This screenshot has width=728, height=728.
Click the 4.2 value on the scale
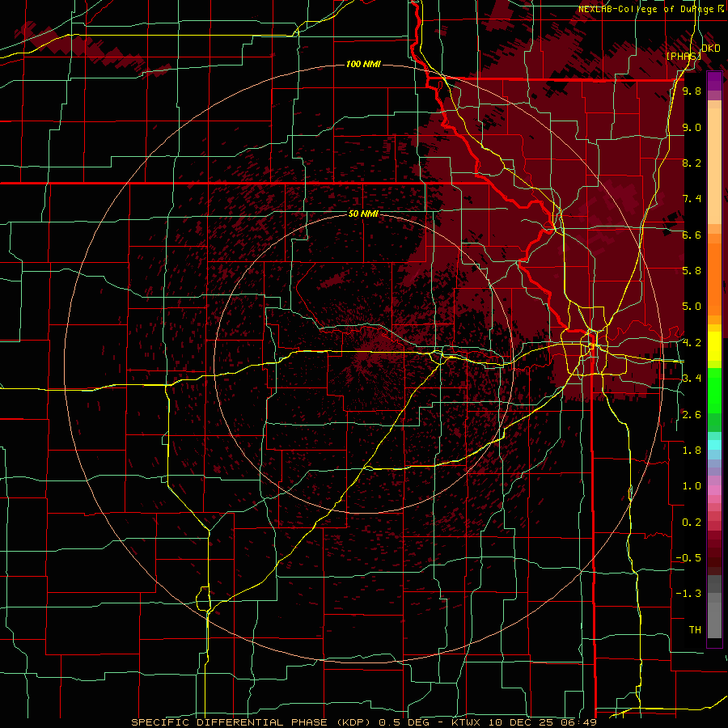point(692,343)
